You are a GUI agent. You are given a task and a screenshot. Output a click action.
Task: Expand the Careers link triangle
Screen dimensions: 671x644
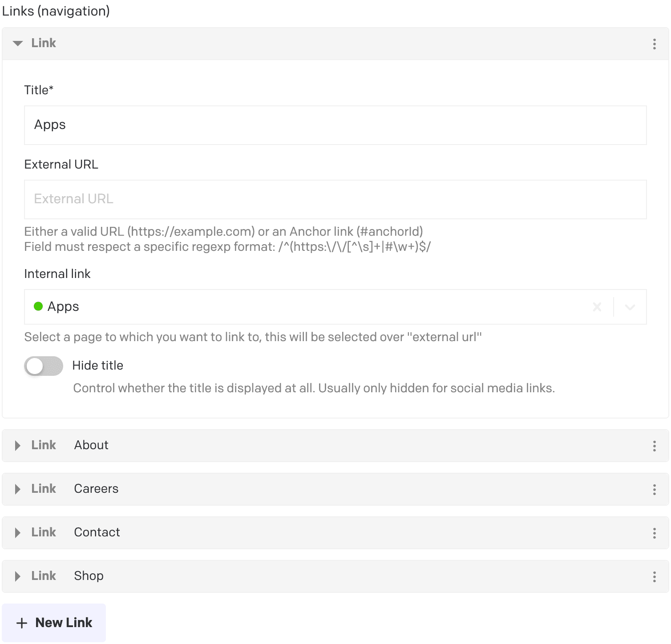pyautogui.click(x=18, y=489)
